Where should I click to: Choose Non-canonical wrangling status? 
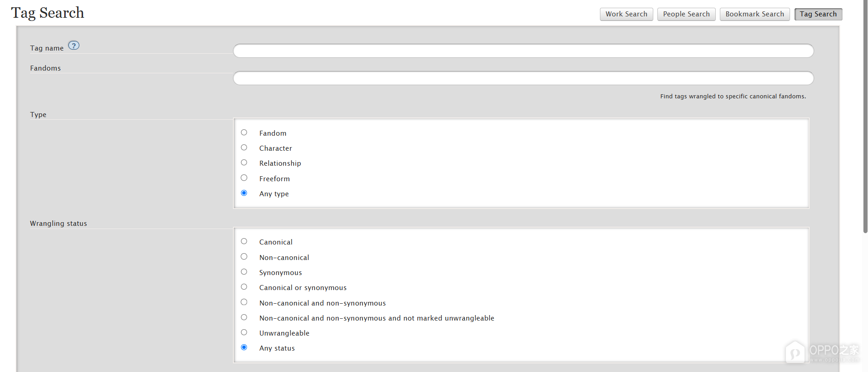[244, 257]
